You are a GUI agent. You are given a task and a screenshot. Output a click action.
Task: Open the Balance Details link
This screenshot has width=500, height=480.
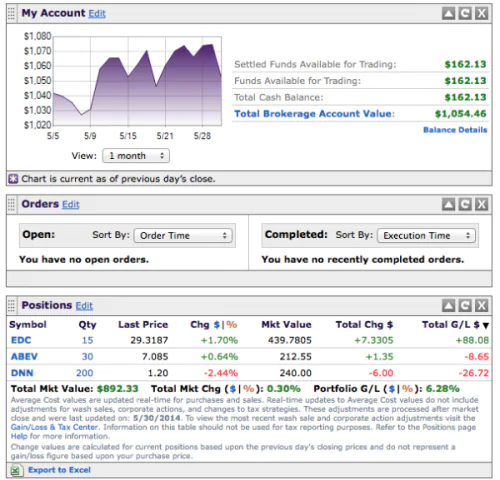click(x=455, y=130)
